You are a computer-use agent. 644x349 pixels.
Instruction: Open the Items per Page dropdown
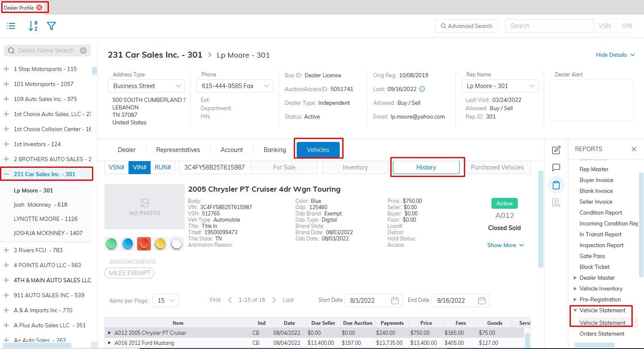165,301
